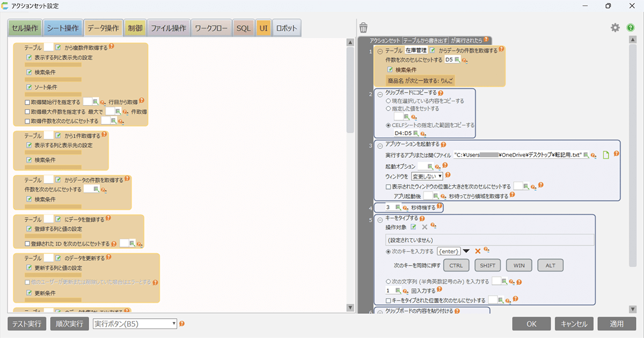Edit the 操作対象 target icon
Screen dimensions: 644x338
414,227
